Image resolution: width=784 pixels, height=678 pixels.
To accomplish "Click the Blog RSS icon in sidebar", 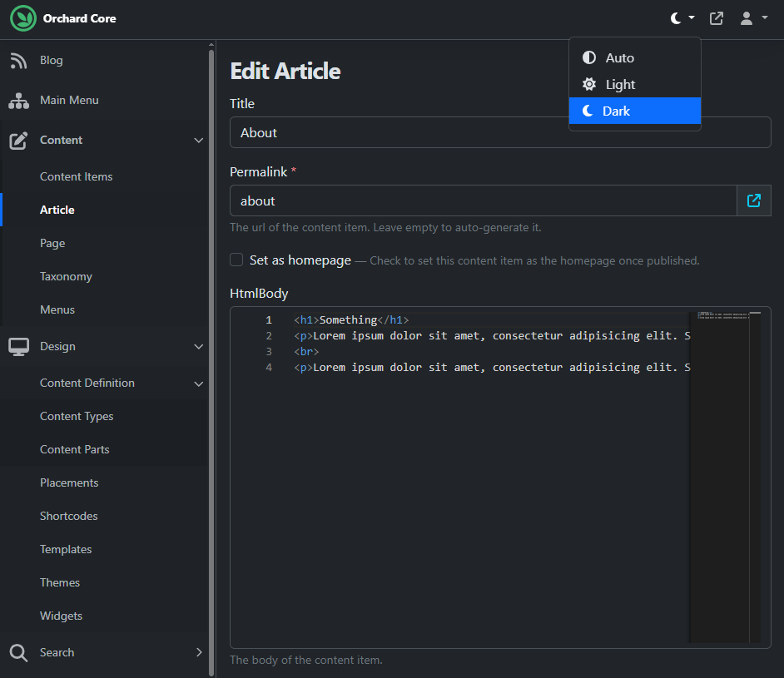I will coord(18,61).
